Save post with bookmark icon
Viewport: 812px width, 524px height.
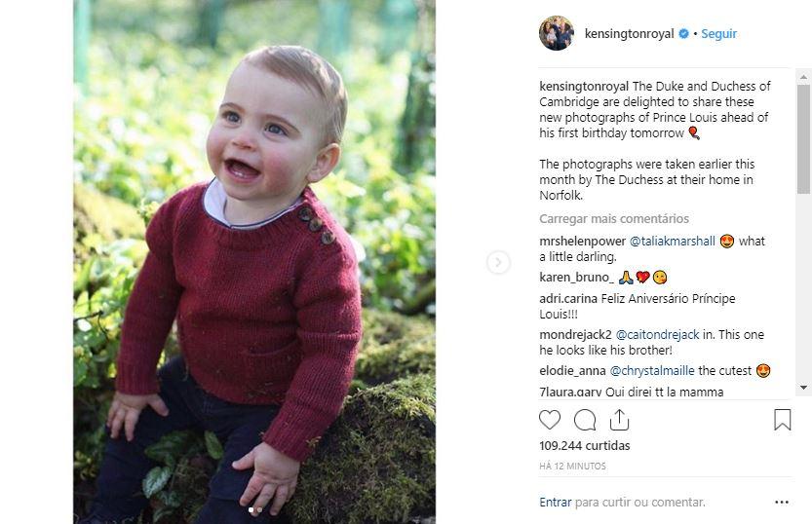click(x=782, y=420)
